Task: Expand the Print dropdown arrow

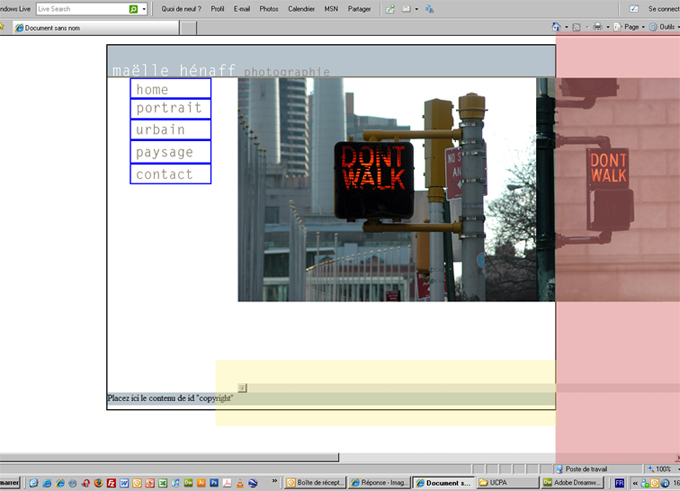Action: pos(608,27)
